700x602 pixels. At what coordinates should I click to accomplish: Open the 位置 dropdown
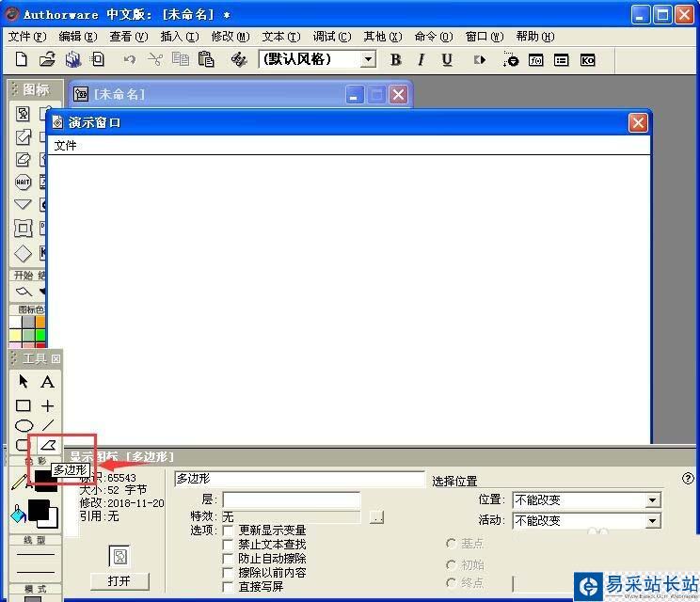pos(652,500)
